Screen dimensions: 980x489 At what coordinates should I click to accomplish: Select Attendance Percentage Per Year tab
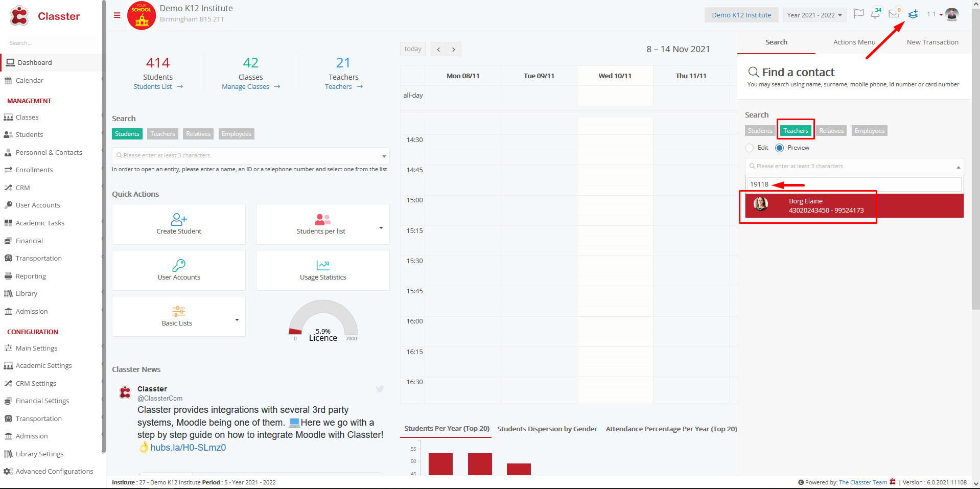671,429
